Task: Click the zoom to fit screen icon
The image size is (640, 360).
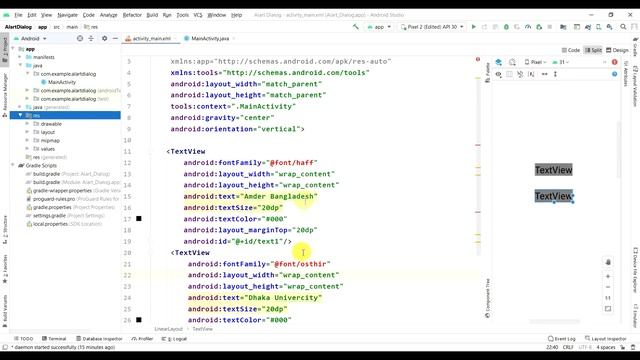Action: pos(608,309)
